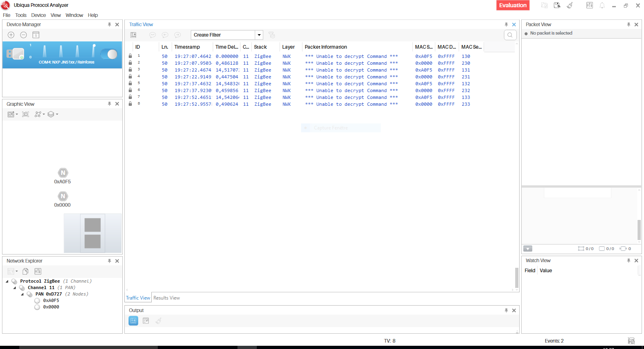The width and height of the screenshot is (644, 349).
Task: Click the remove device minus icon
Action: [23, 35]
